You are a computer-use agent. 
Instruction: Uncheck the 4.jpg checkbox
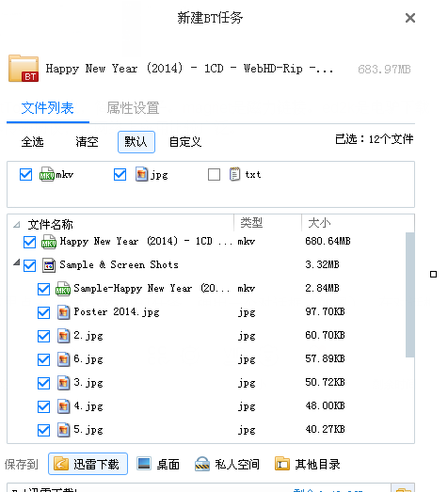point(43,406)
